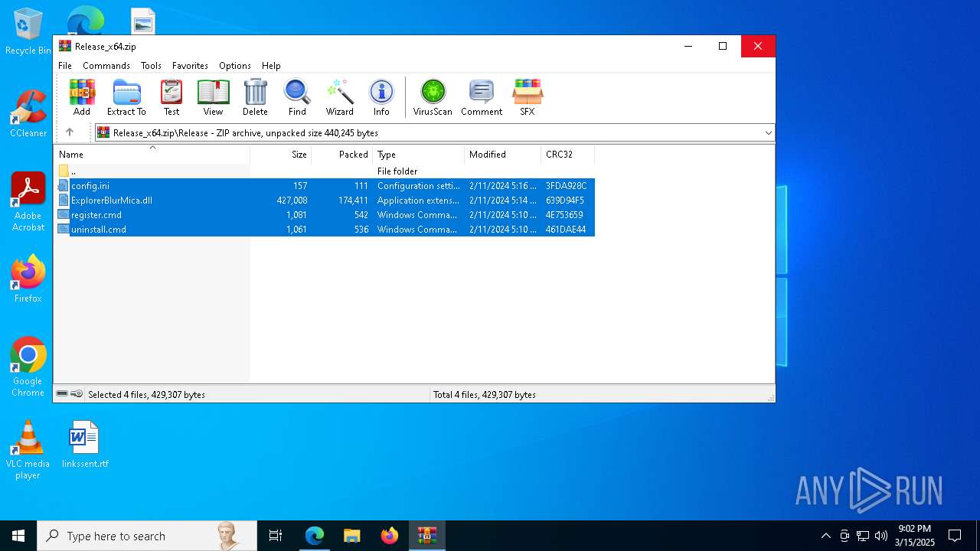Sort by Size column header
Viewport: 980px width, 551px height.
[x=281, y=154]
